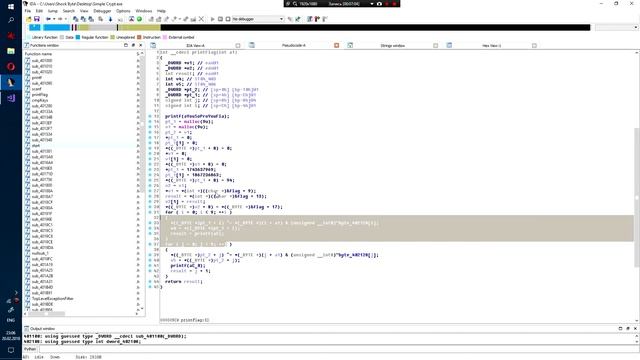Switch to IDA View-A tab

pyautogui.click(x=195, y=46)
